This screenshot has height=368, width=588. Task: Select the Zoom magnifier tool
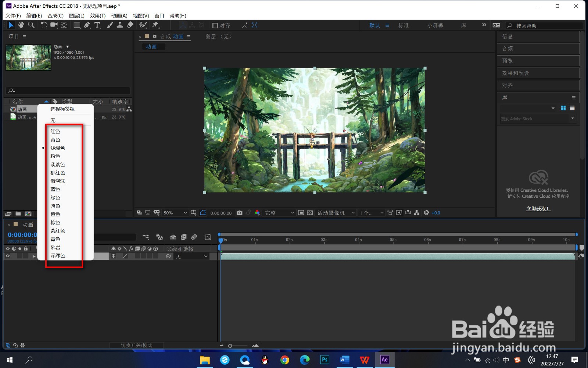click(x=31, y=25)
